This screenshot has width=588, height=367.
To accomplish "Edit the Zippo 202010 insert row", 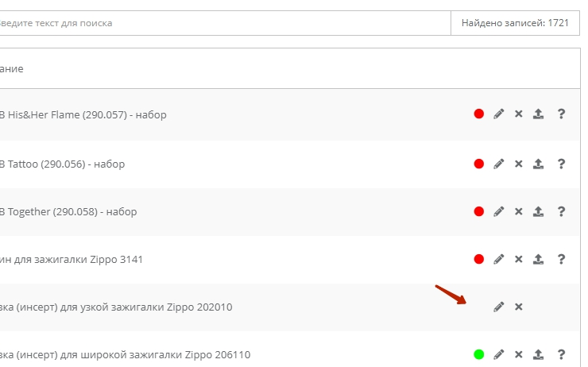I will (x=499, y=307).
